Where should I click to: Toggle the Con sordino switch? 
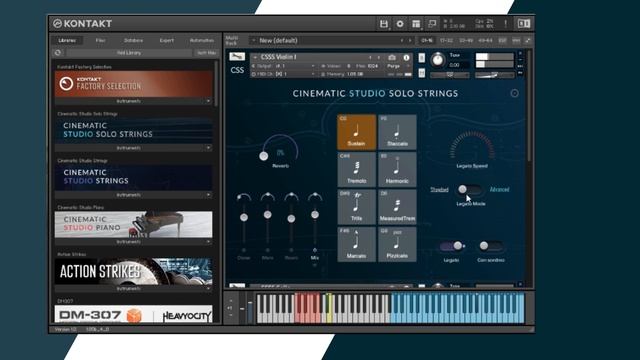pos(490,246)
